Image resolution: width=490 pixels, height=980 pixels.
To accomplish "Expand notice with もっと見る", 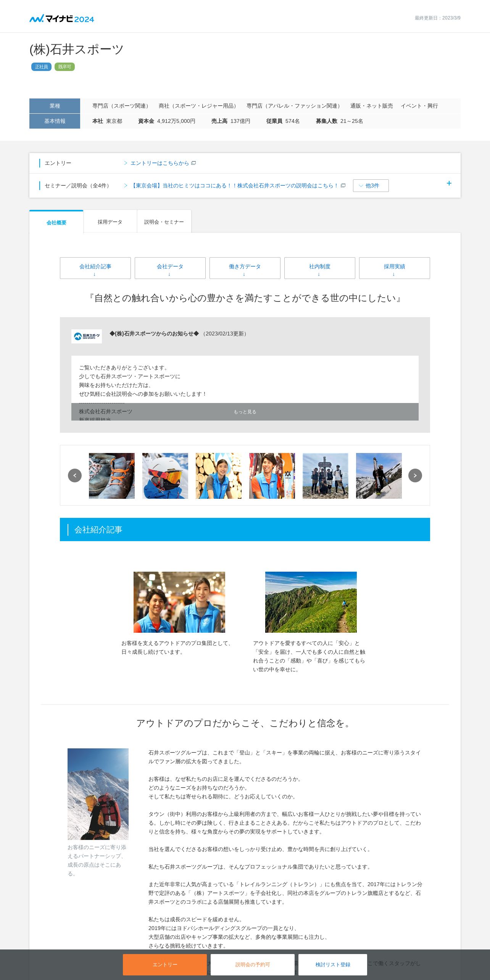I will (245, 412).
